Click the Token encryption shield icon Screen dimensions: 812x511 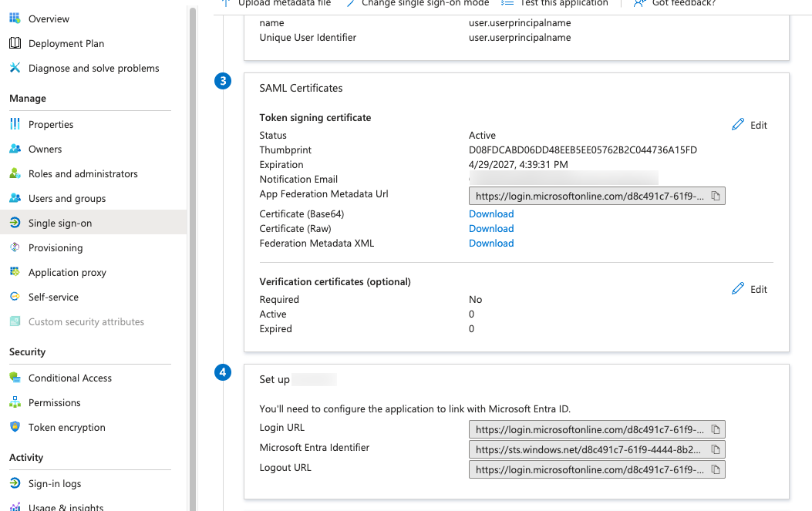point(15,427)
